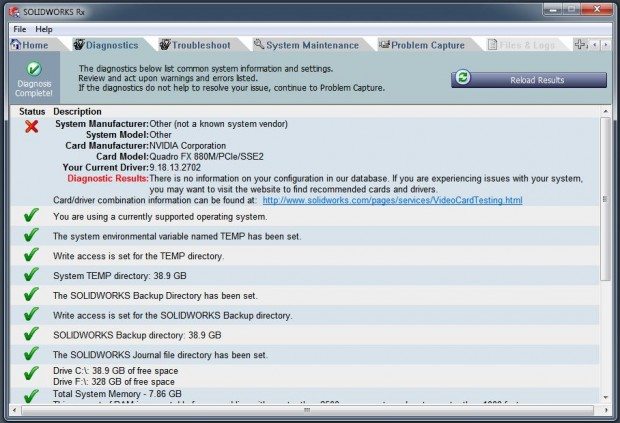This screenshot has width=620, height=423.
Task: Open the Help menu
Action: point(44,29)
